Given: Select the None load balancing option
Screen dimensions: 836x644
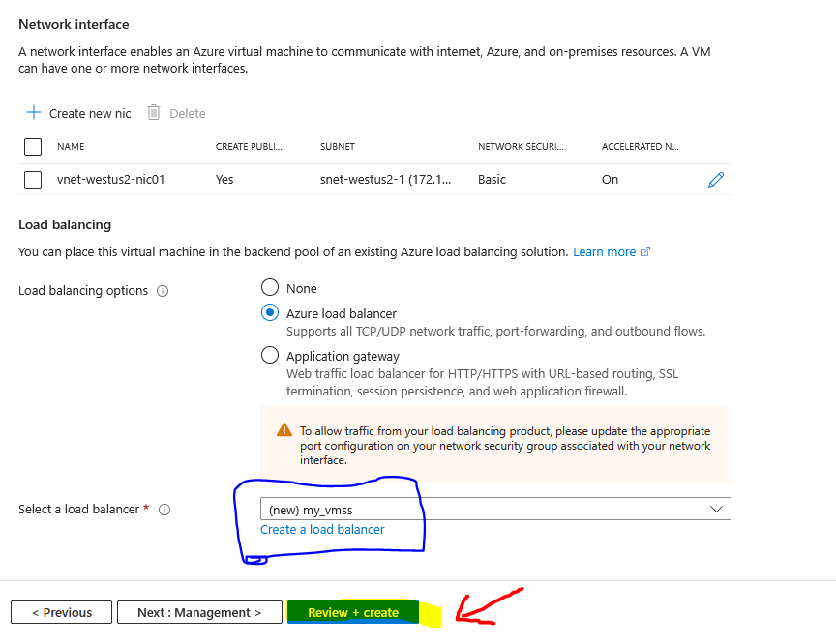Looking at the screenshot, I should click(x=270, y=287).
